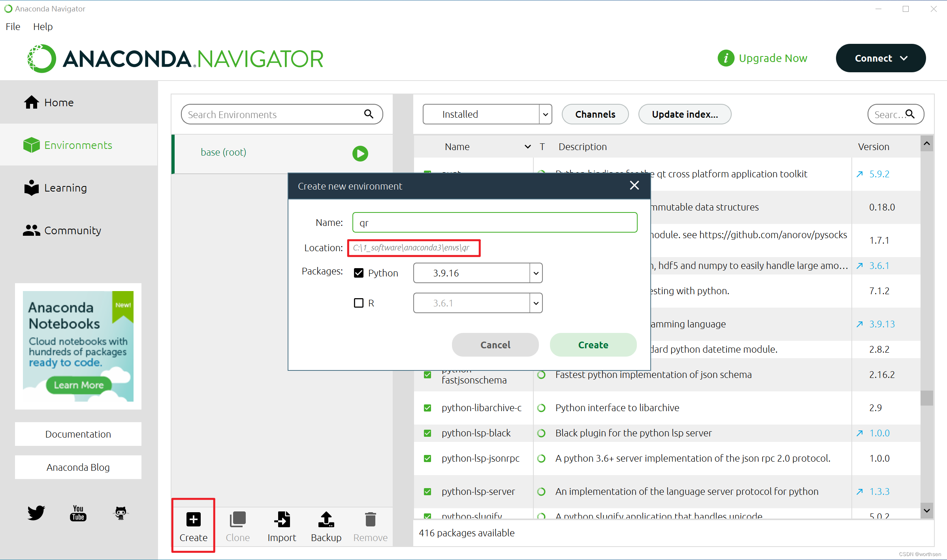Click the environment Name input field
947x560 pixels.
(495, 223)
